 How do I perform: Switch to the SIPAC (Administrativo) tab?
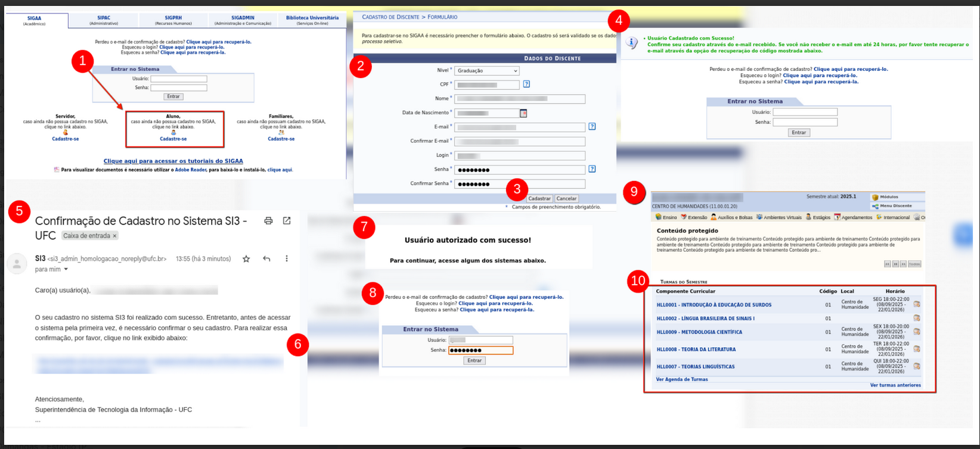pyautogui.click(x=104, y=20)
